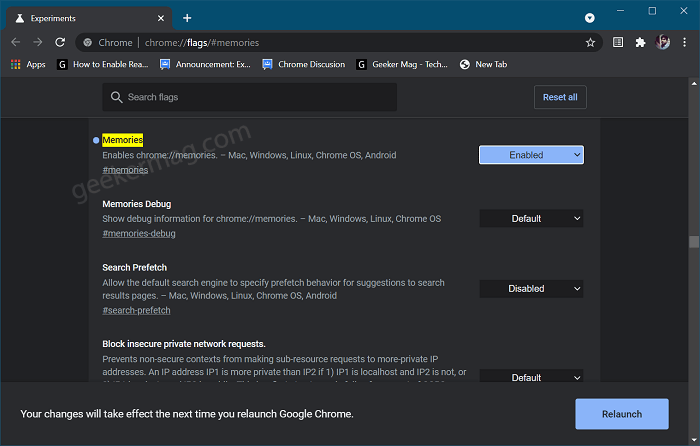Open a new tab with plus icon
This screenshot has height=446, width=700.
pos(187,18)
